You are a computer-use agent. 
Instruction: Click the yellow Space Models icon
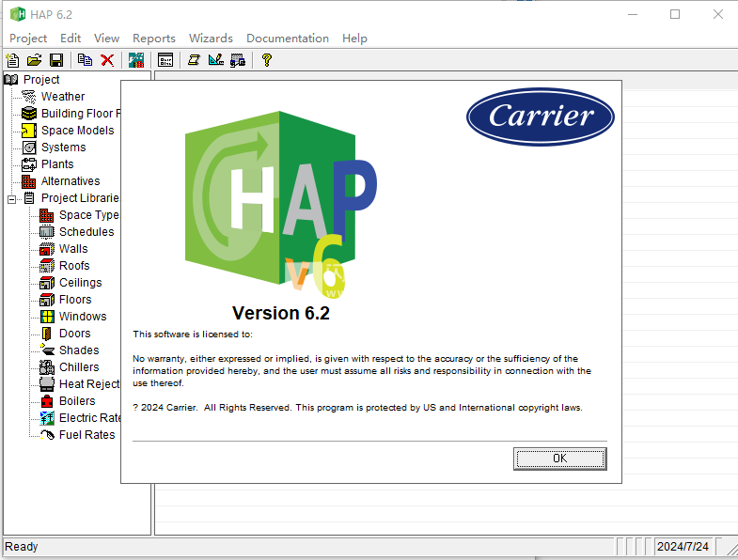pyautogui.click(x=29, y=131)
